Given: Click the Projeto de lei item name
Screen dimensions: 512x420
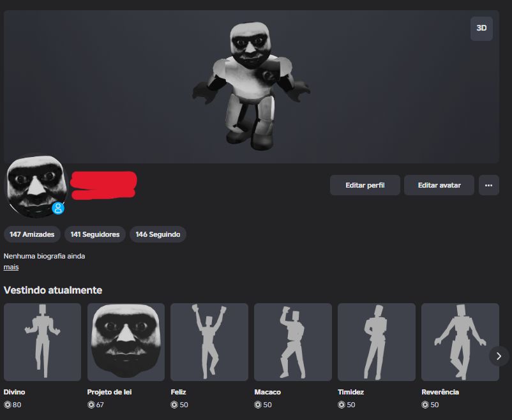Looking at the screenshot, I should pyautogui.click(x=109, y=392).
